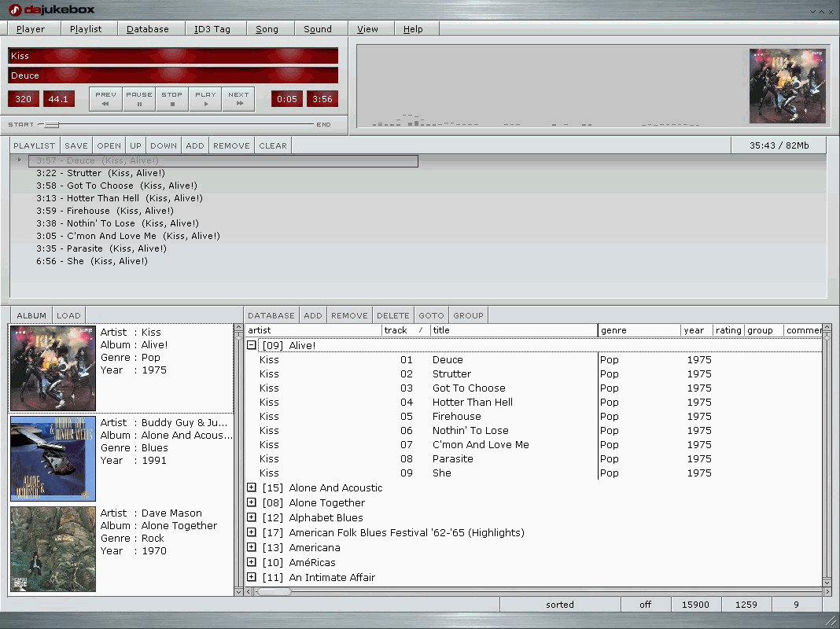Screen dimensions: 840x629
Task: Collapse the [09] Alive! album group
Action: click(x=251, y=345)
